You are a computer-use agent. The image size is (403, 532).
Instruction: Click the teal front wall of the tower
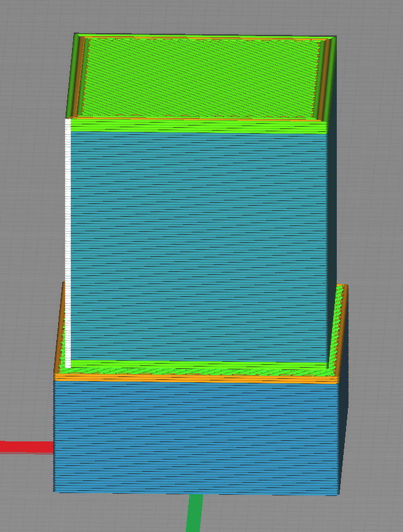coord(199,247)
